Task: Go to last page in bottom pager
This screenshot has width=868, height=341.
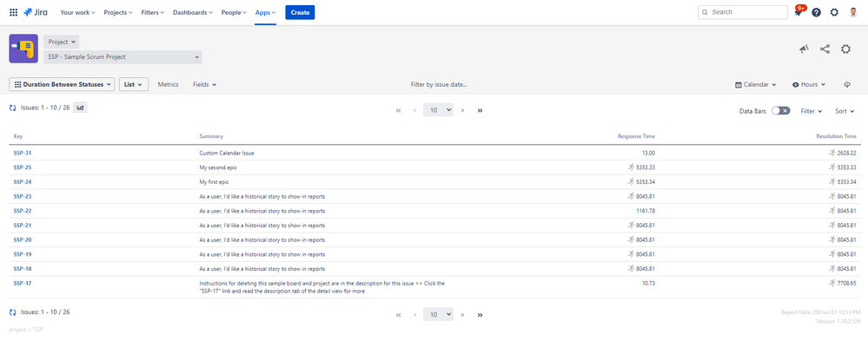Action: [480, 315]
